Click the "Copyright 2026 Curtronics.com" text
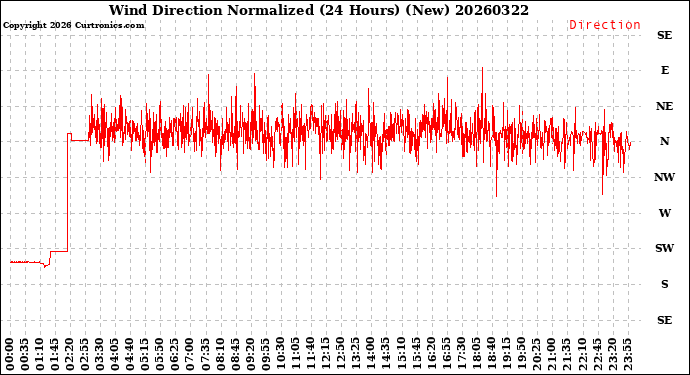Viewport: 690px width, 375px height. point(73,25)
